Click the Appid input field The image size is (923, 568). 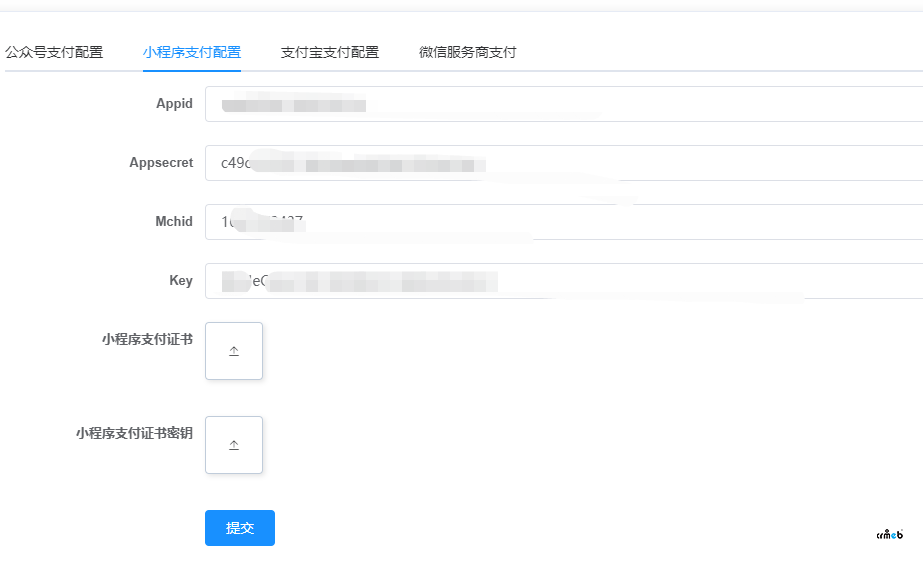[564, 104]
